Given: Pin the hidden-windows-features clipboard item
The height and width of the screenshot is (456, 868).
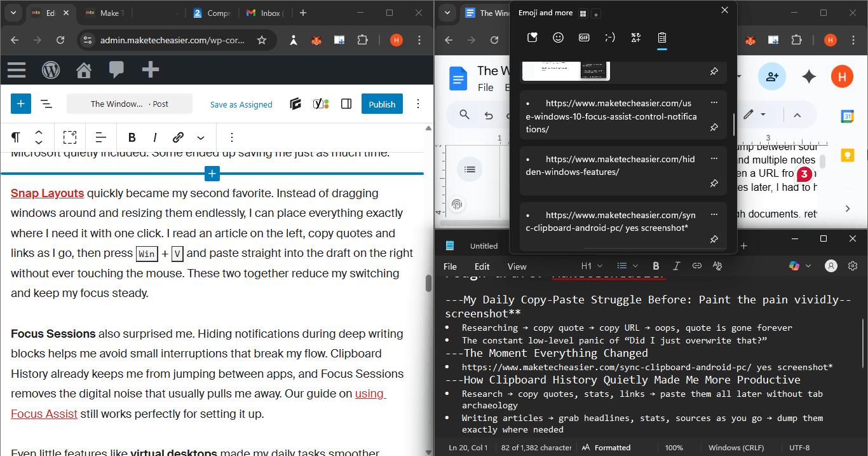Looking at the screenshot, I should tap(714, 183).
